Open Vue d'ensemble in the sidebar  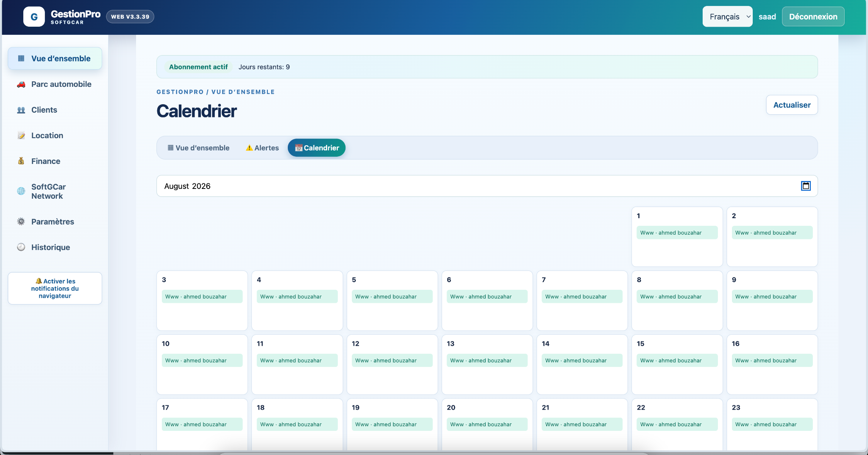(55, 58)
